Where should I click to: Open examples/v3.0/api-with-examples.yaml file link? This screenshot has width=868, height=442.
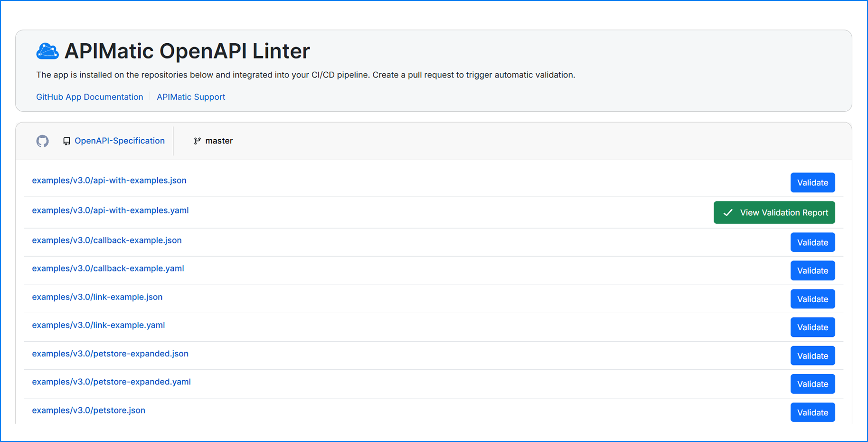tap(110, 210)
